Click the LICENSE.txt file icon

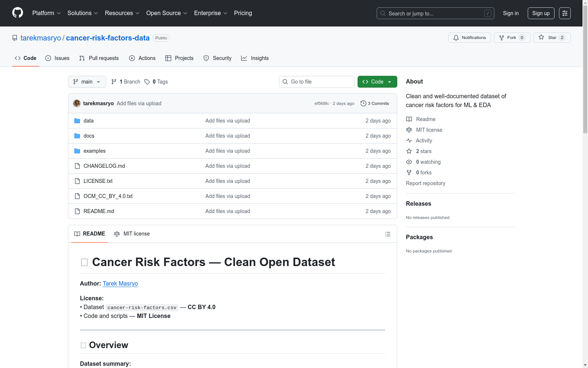click(x=77, y=181)
